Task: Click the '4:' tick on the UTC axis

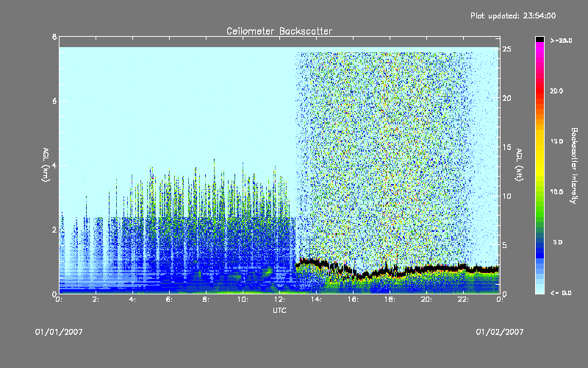Action: pos(132,300)
